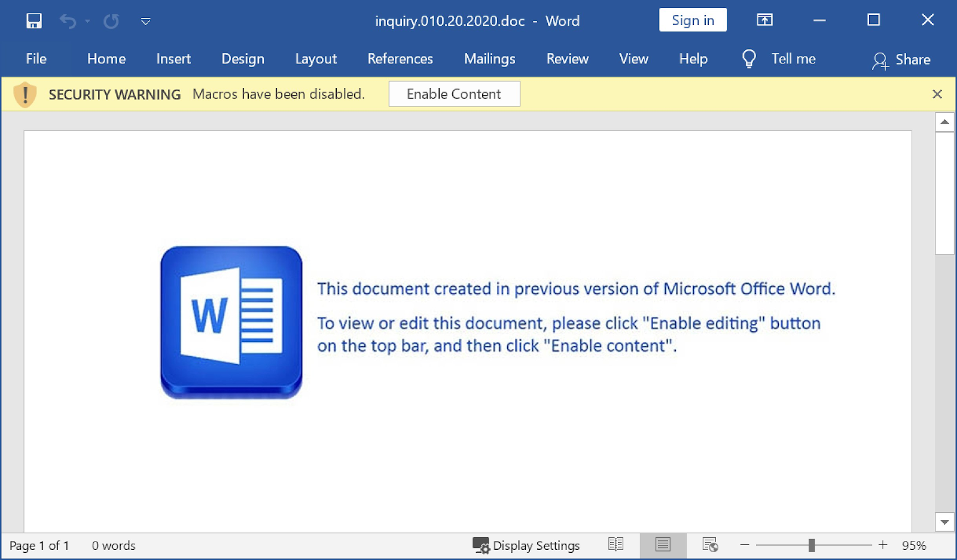Image resolution: width=957 pixels, height=560 pixels.
Task: Click the Enable Content button
Action: (454, 94)
